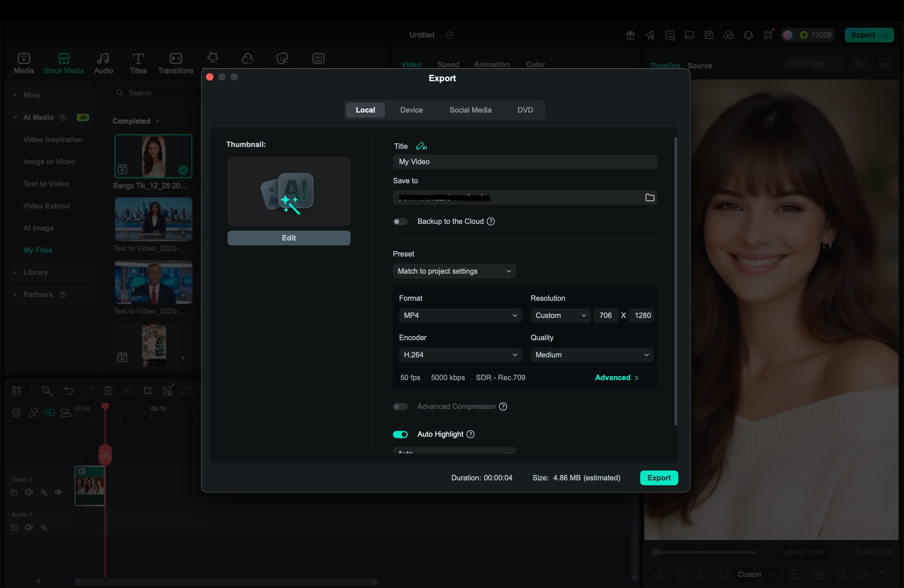Turn on Advanced Compression
This screenshot has width=904, height=588.
[x=400, y=407]
